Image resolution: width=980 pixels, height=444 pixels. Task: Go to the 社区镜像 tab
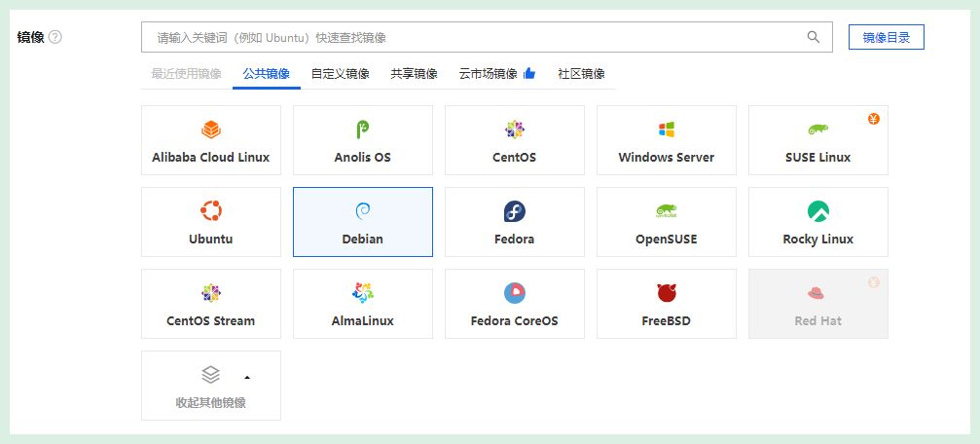pos(581,74)
